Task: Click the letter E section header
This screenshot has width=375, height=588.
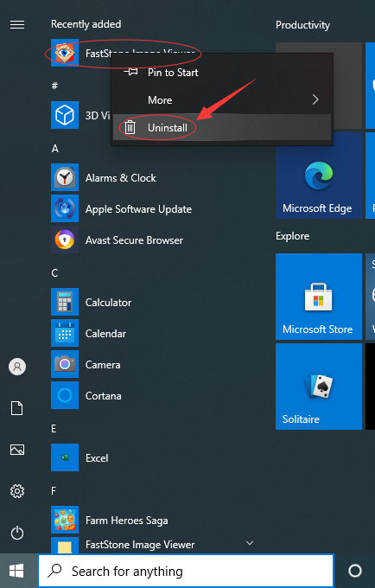Action: click(x=54, y=429)
